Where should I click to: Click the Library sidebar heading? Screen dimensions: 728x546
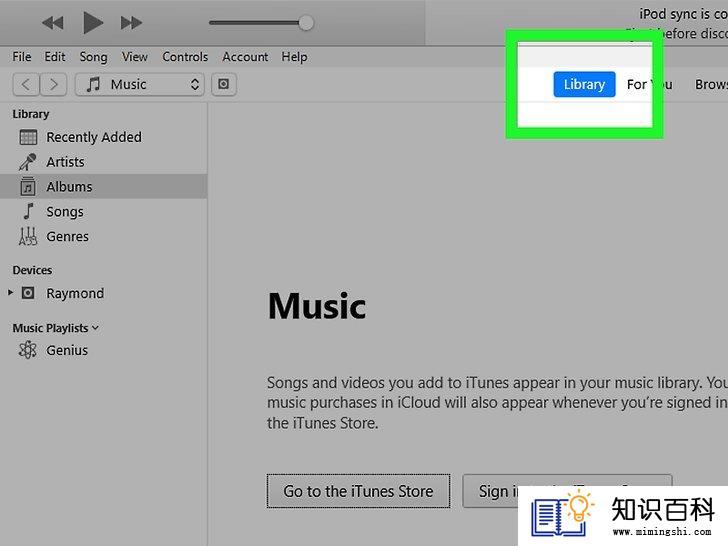click(31, 114)
